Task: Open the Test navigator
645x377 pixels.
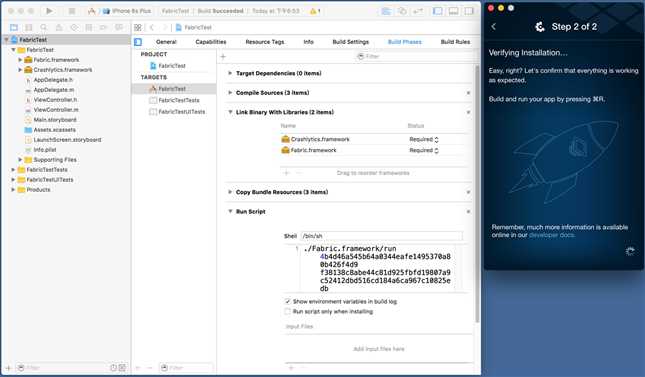Action: click(x=74, y=28)
